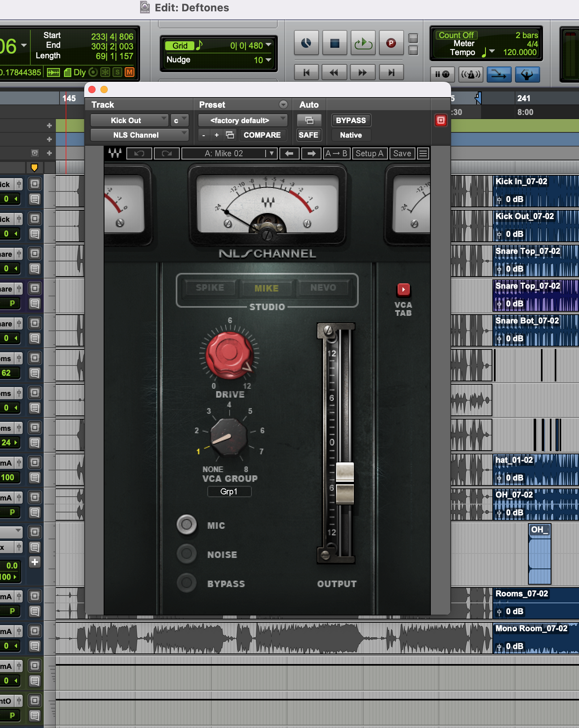This screenshot has height=728, width=579.
Task: Toggle the Metronome click button
Action: 470,74
